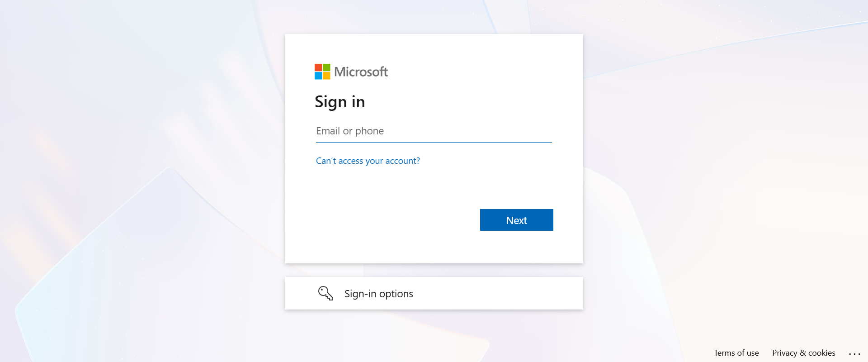Open Can't access your account link
Image resolution: width=868 pixels, height=362 pixels.
point(368,161)
